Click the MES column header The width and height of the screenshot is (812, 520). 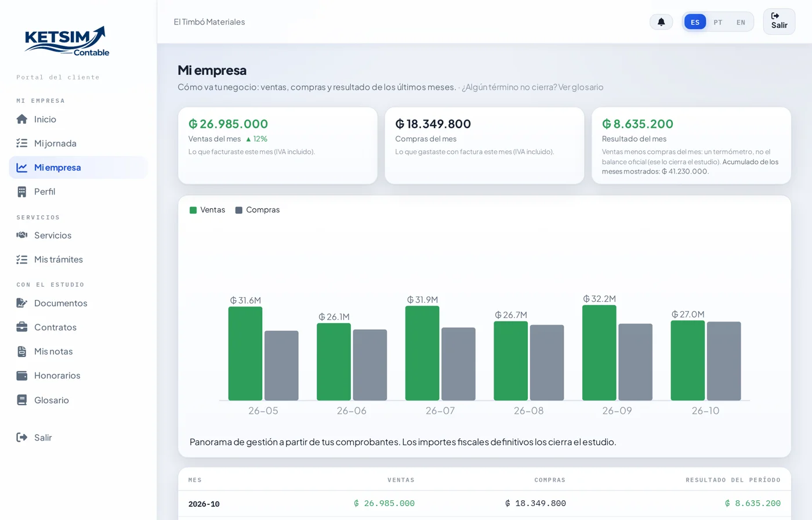coord(195,480)
